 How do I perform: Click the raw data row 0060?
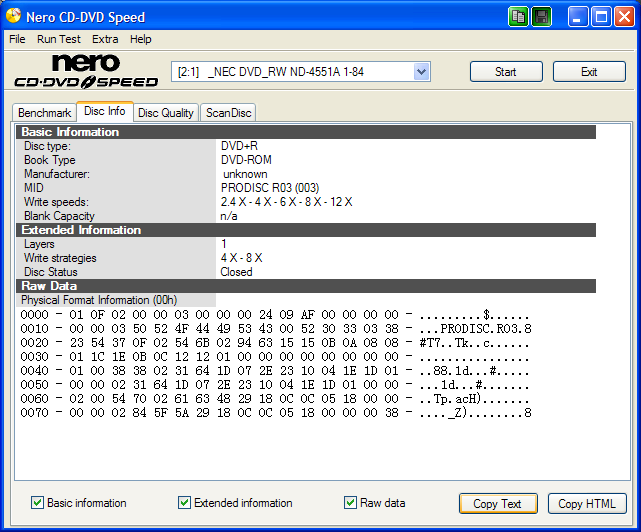[x=275, y=399]
